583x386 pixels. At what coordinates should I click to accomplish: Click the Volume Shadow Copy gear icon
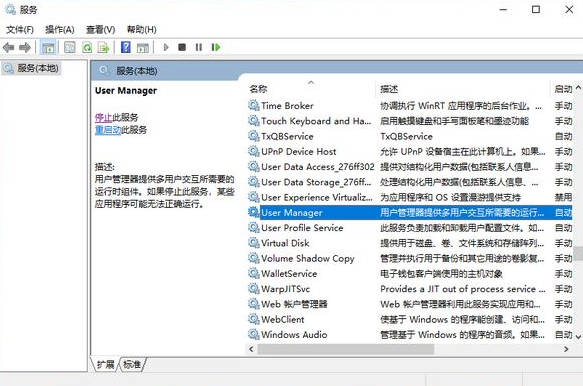click(x=254, y=258)
